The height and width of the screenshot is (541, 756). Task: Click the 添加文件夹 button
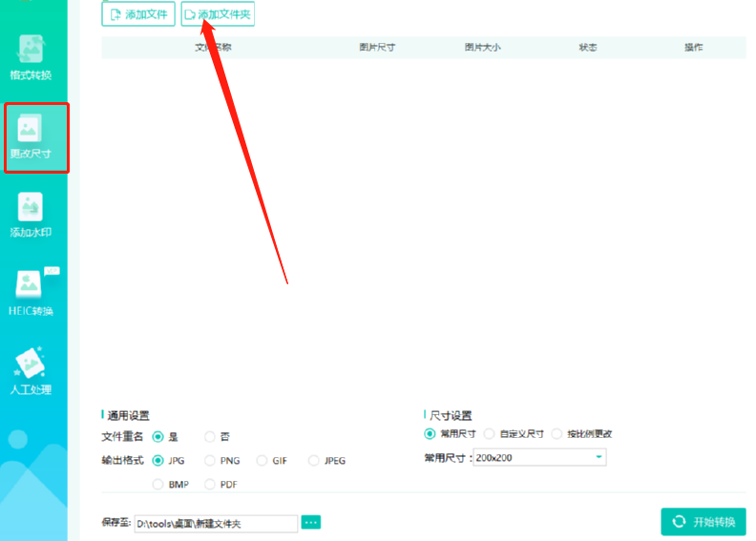pos(218,14)
